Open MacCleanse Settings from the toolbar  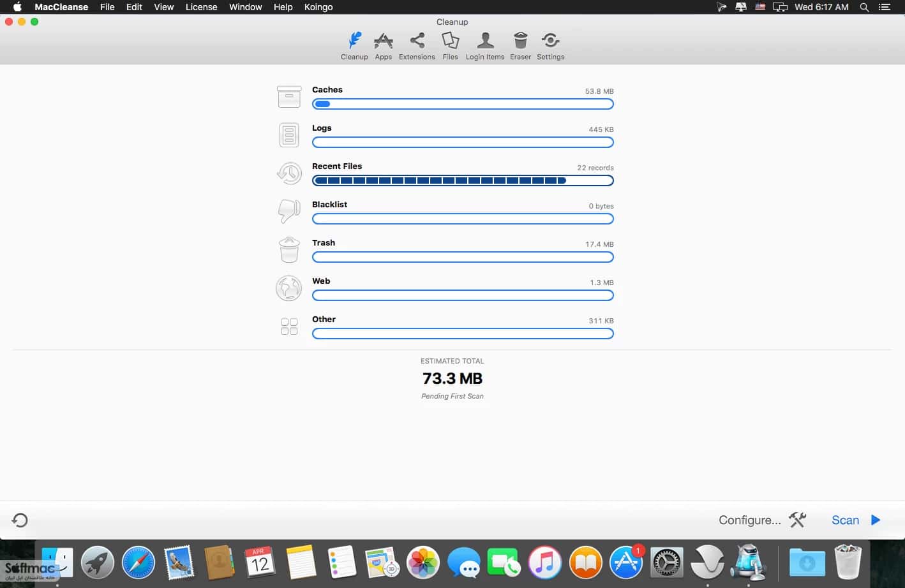[550, 46]
